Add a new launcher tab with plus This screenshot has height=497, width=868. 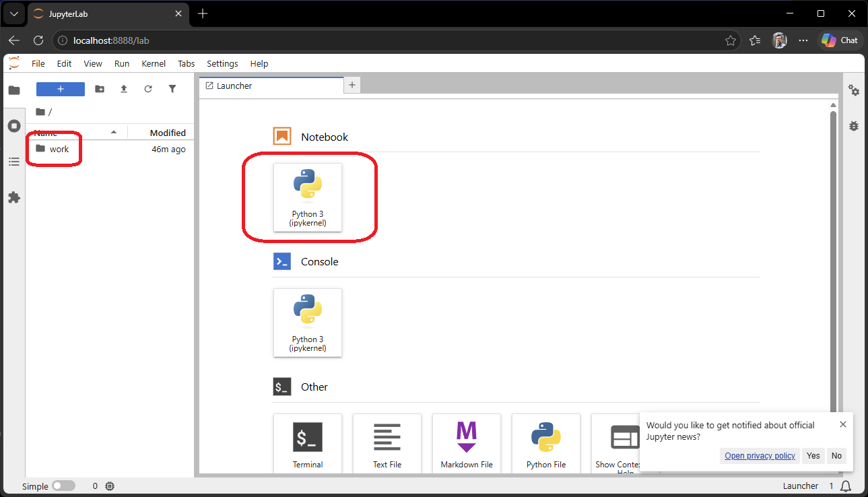coord(353,86)
